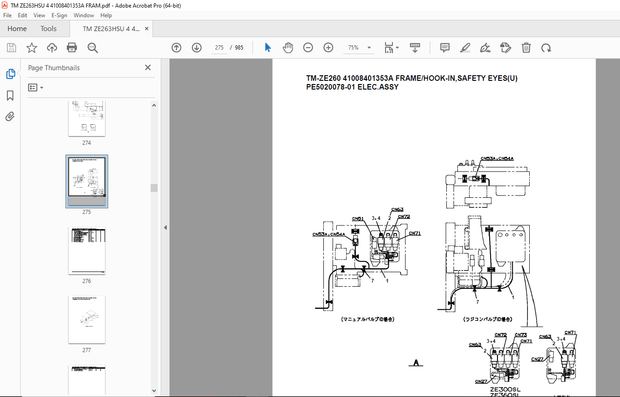The image size is (620, 397).
Task: Click the Adobe Acrobat title bar icon
Action: 5,5
